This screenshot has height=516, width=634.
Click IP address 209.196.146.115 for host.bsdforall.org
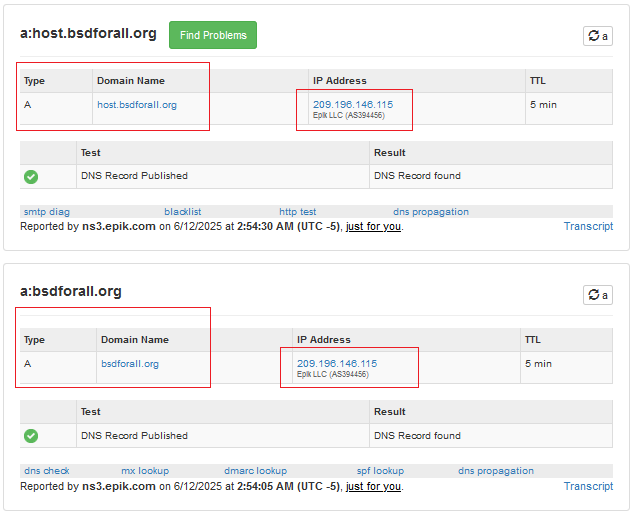353,104
